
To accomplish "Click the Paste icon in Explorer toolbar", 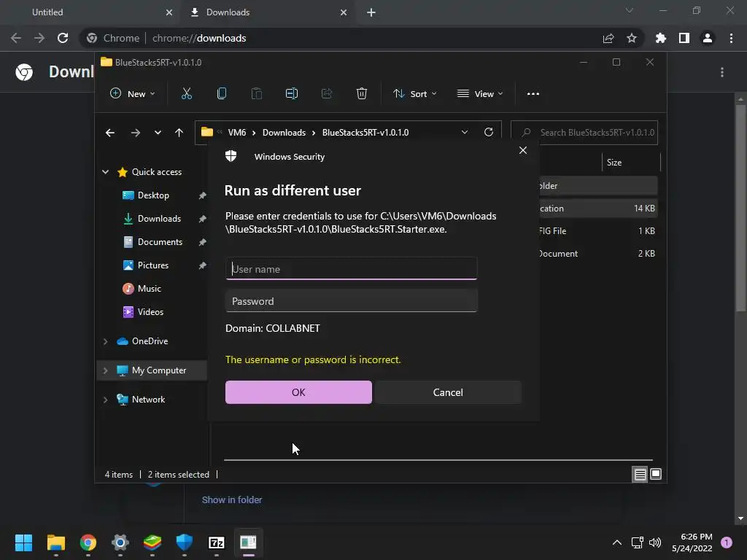I will click(x=256, y=94).
